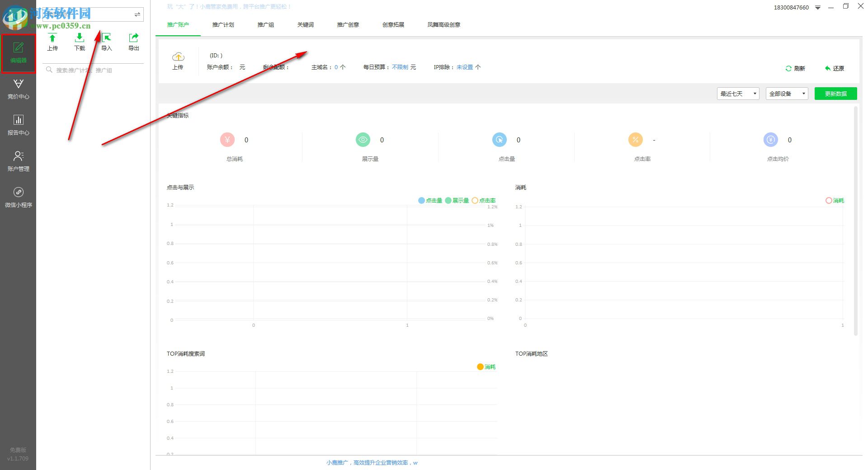Open the 竞价中心 bidding center

(18, 89)
